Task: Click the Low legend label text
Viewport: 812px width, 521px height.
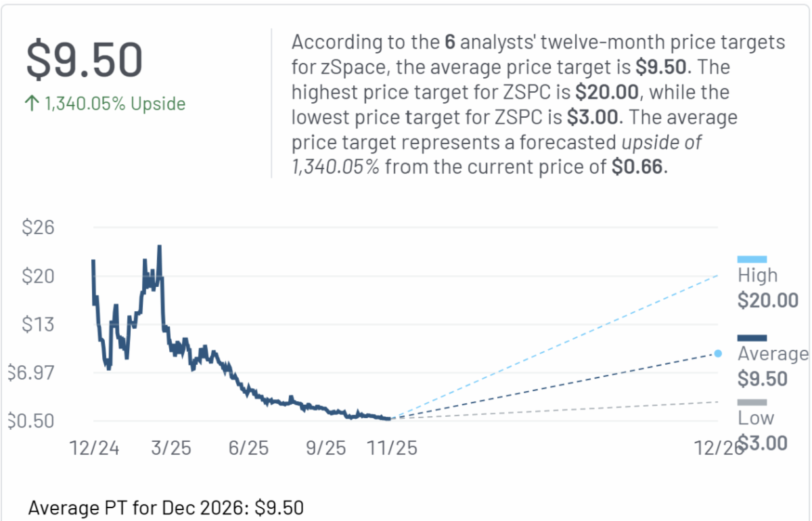Action: (756, 417)
